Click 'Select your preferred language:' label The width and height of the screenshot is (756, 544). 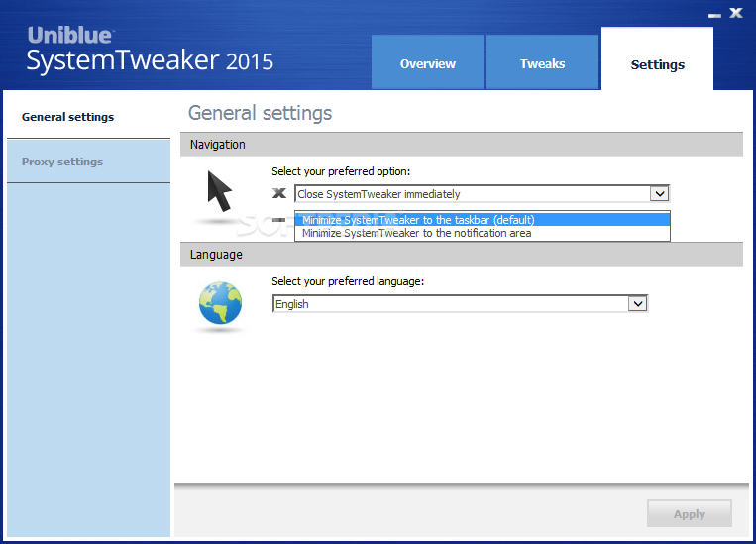[348, 281]
